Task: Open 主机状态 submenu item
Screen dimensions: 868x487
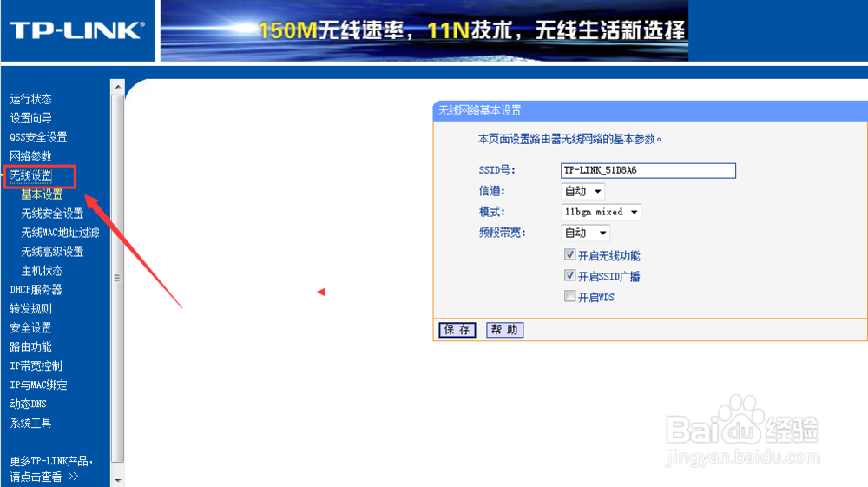Action: pos(42,271)
